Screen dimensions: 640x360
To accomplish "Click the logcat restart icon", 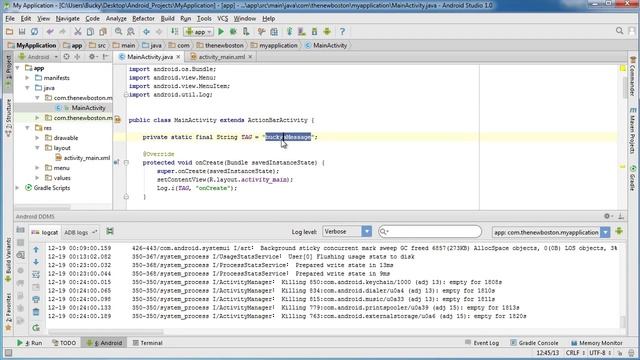I will tap(36, 327).
